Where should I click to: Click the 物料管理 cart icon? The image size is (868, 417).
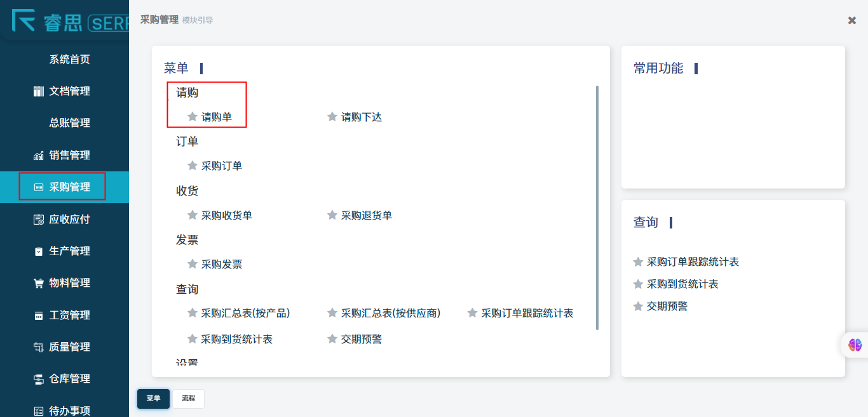pyautogui.click(x=38, y=283)
